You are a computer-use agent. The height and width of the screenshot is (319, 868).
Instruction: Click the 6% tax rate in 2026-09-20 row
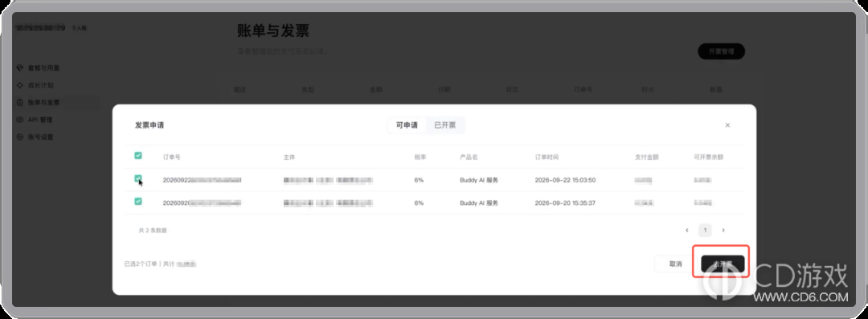[x=419, y=203]
